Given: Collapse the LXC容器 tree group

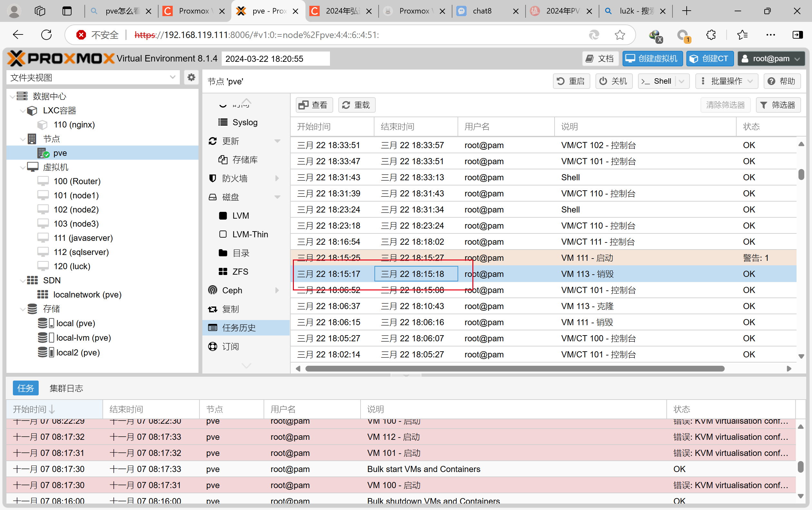Looking at the screenshot, I should click(23, 110).
